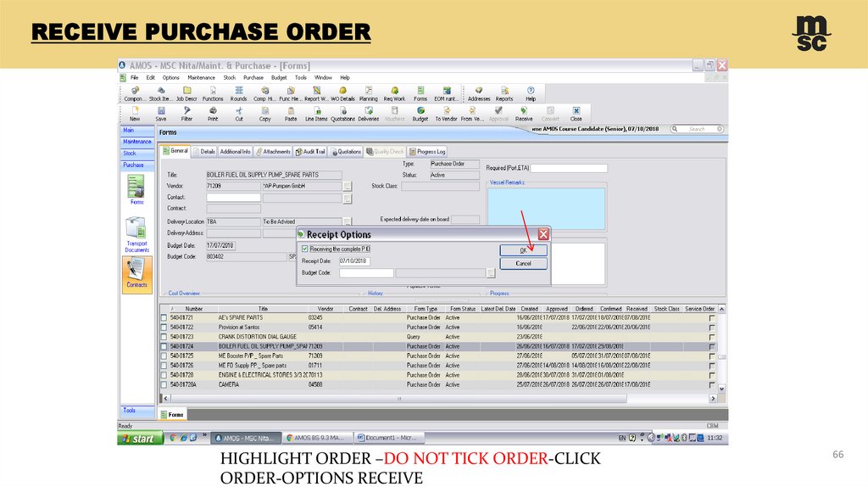This screenshot has height=487, width=868.
Task: Tick row checkbox for order 540-01721
Action: [164, 318]
